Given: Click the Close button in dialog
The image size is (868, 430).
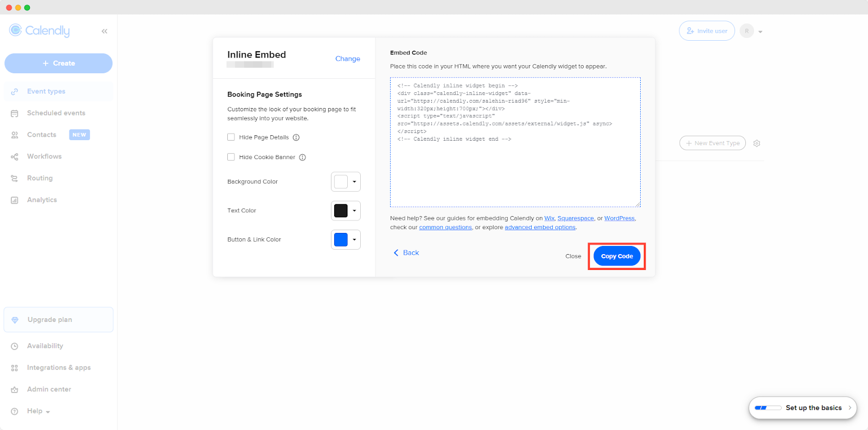Looking at the screenshot, I should pyautogui.click(x=573, y=256).
